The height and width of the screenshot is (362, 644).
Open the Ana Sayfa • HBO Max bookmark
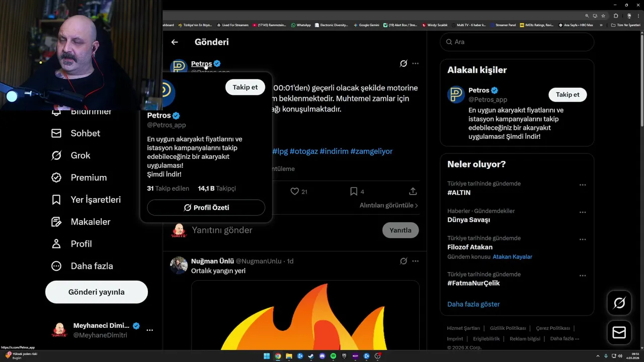(x=576, y=25)
